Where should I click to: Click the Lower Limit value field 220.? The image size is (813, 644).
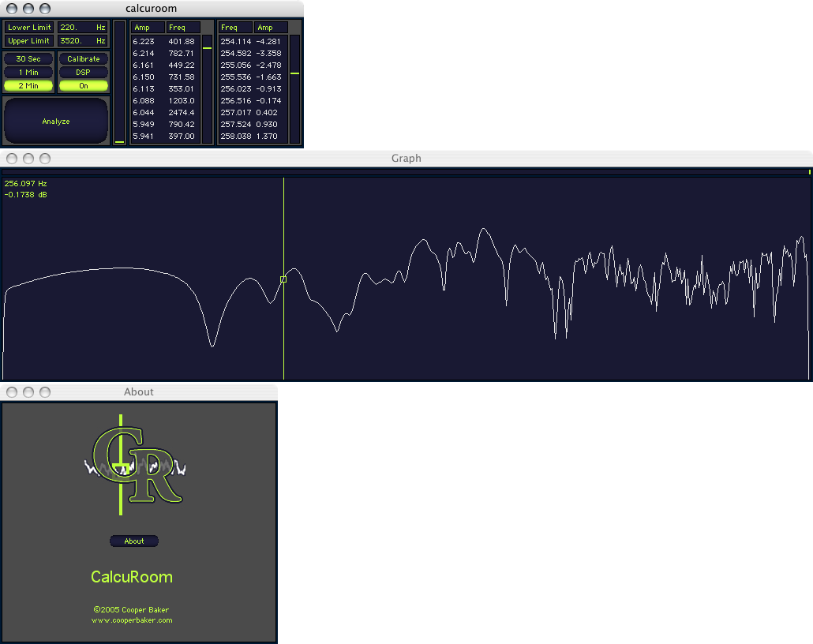82,27
